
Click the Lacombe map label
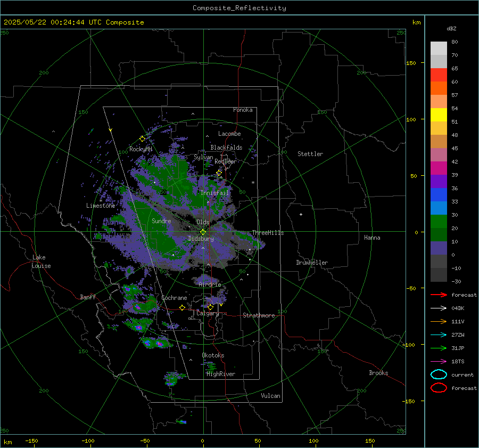point(229,134)
